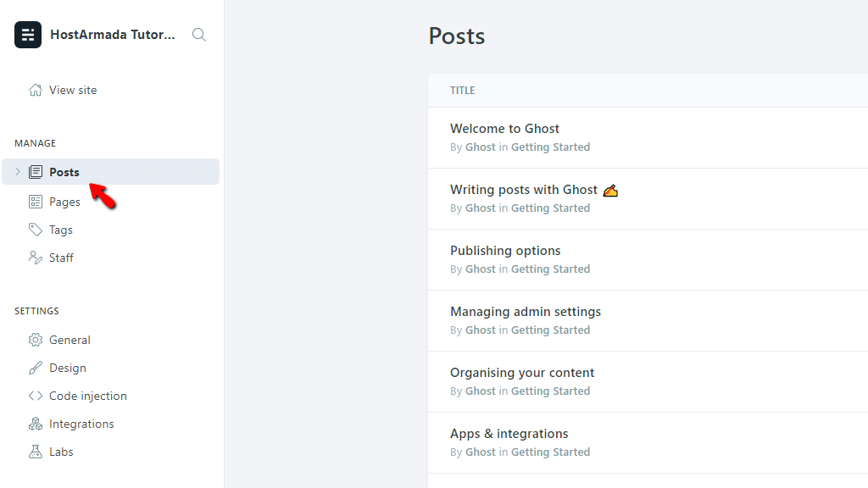The width and height of the screenshot is (868, 488).
Task: Click the Pages icon under Manage
Action: (x=35, y=201)
